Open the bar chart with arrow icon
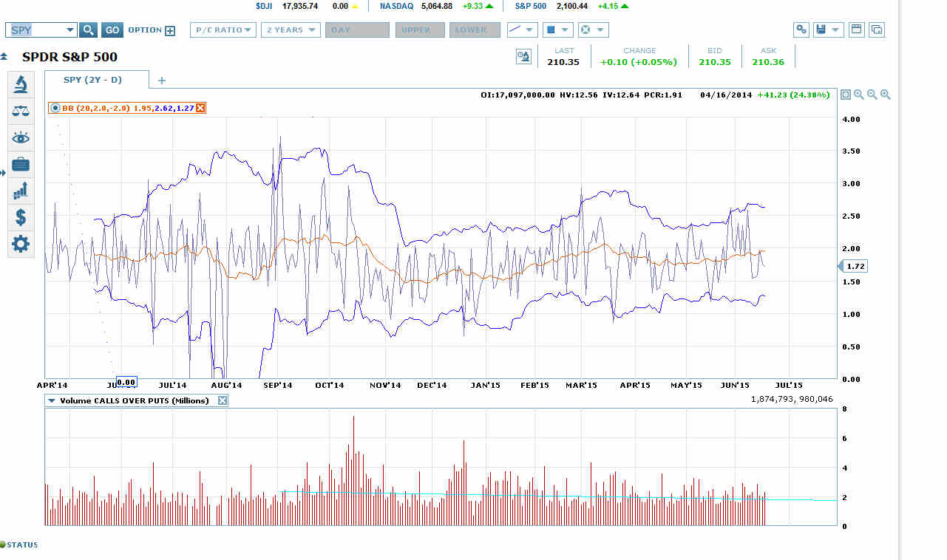This screenshot has width=947, height=560. [x=21, y=191]
